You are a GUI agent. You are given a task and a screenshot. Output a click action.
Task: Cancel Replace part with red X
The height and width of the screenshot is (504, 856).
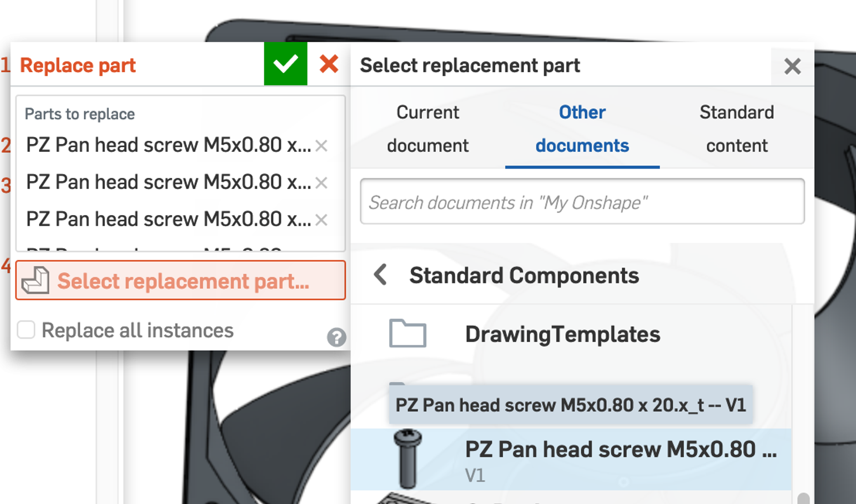[328, 64]
